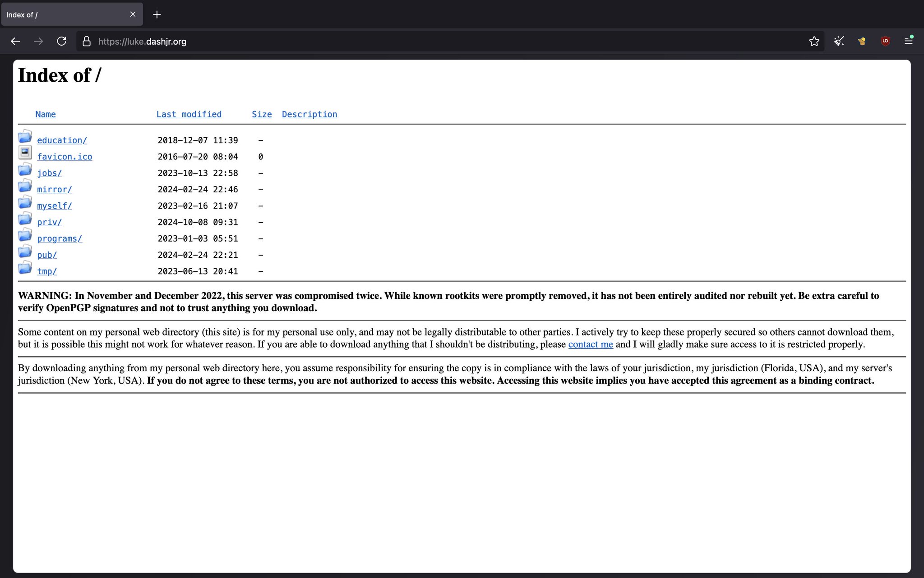Click the folder icon beside education/
Screen dimensions: 924x578
(x=25, y=137)
